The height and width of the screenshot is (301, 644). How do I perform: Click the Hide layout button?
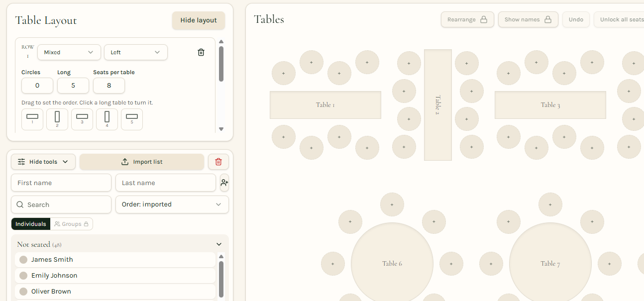click(199, 20)
